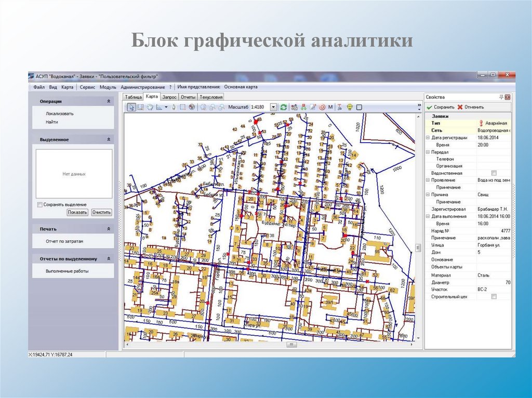Collapse the Операции panel
Viewport: 532px width, 398px height.
tap(109, 101)
